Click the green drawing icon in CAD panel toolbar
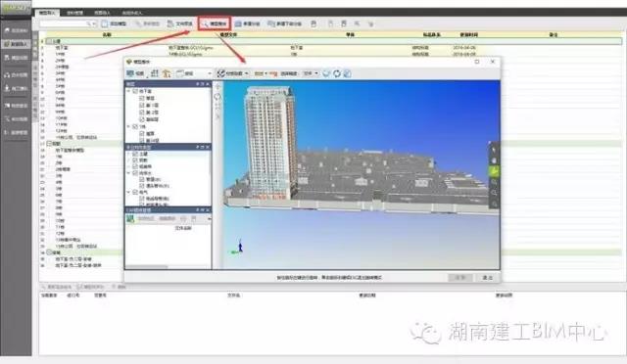The image size is (627, 364). click(x=130, y=218)
